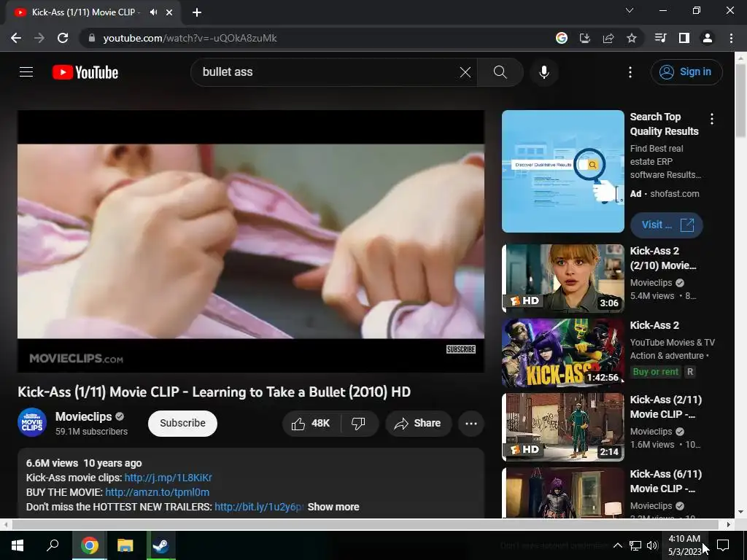Select the Kick-Ass (1/11) Movie CLIP tab
Image resolution: width=747 pixels, height=560 pixels.
(x=93, y=12)
